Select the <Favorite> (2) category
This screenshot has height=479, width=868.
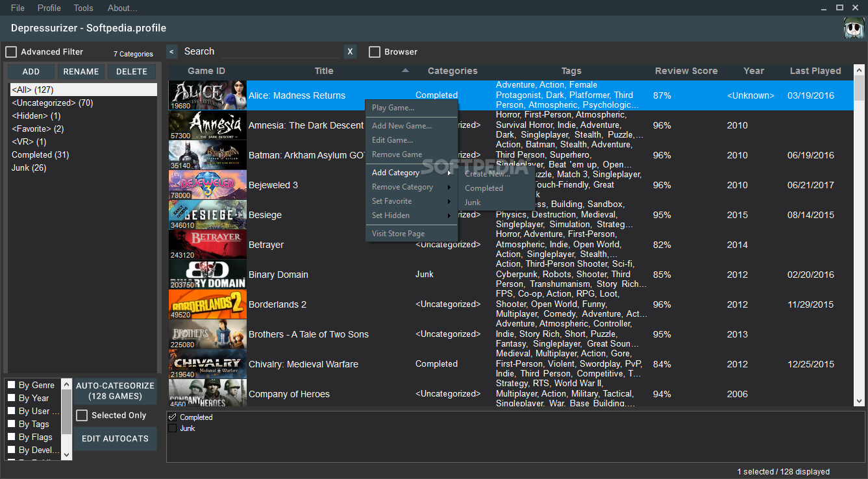83,129
